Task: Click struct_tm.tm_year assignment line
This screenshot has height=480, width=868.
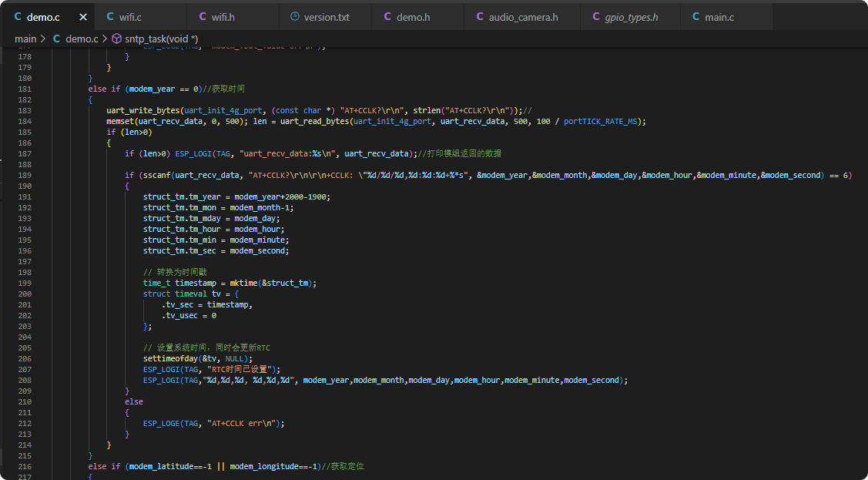Action: click(236, 196)
